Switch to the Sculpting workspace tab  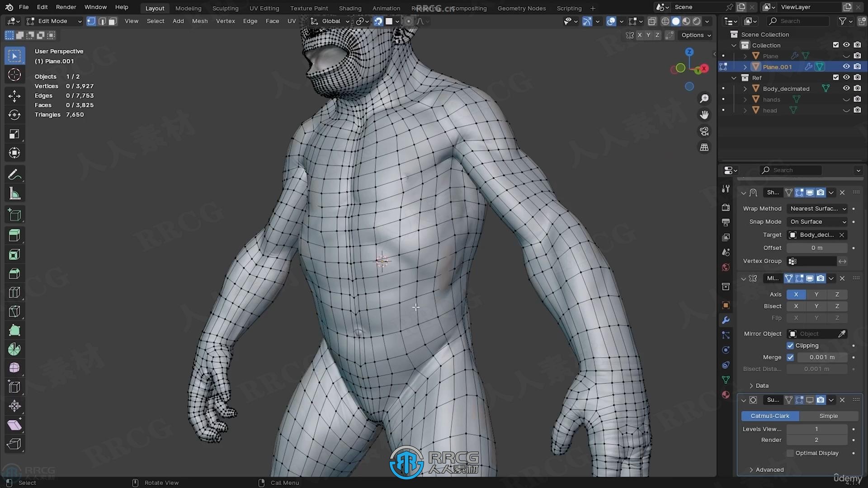(225, 8)
